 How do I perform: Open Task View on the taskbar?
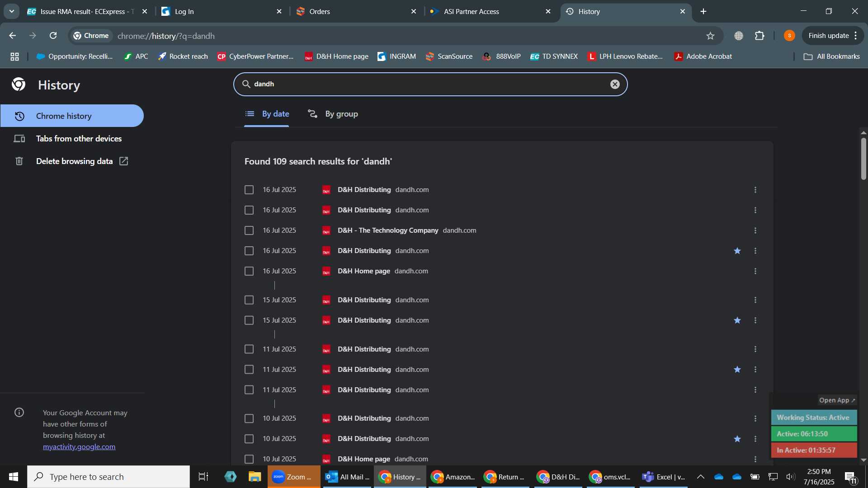pos(203,477)
